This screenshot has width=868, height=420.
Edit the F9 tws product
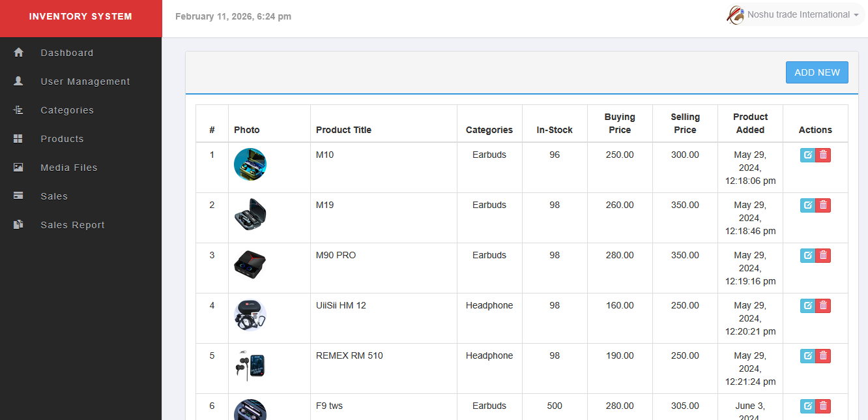pos(807,406)
